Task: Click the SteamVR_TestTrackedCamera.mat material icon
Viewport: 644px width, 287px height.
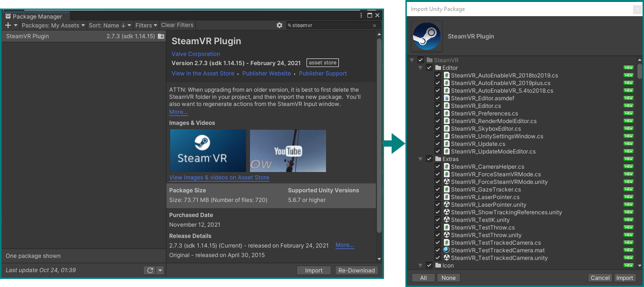Action: pyautogui.click(x=447, y=250)
